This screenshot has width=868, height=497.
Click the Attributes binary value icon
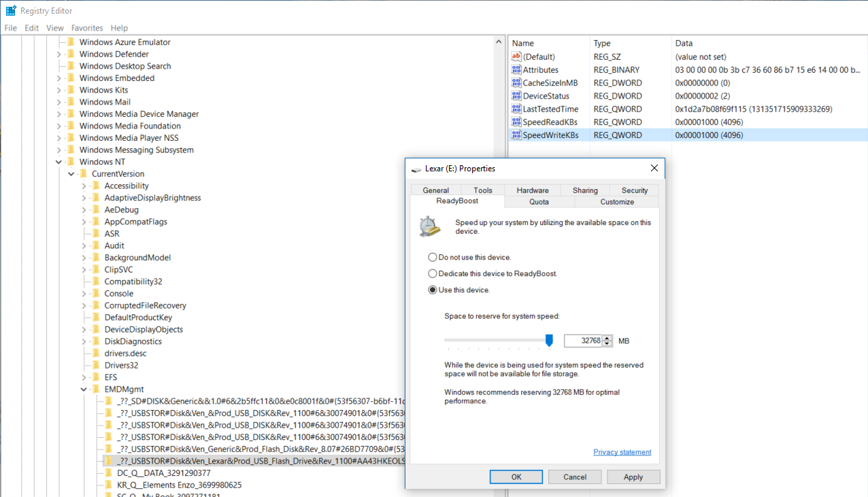(x=516, y=70)
